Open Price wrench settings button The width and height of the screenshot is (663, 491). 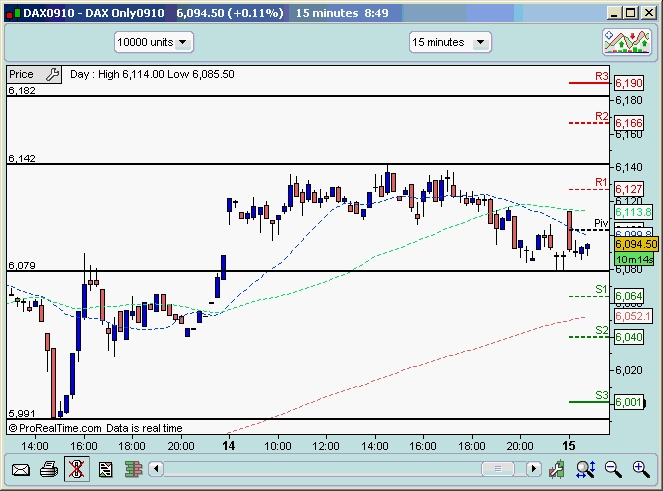point(52,74)
